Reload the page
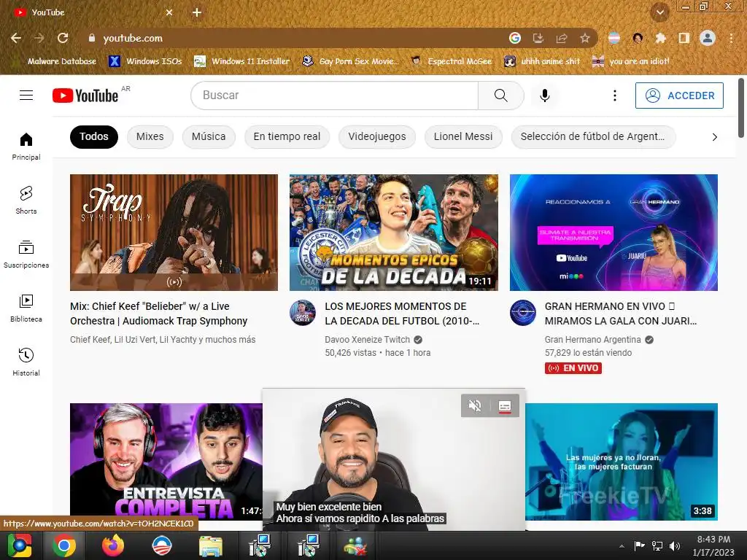 [63, 38]
